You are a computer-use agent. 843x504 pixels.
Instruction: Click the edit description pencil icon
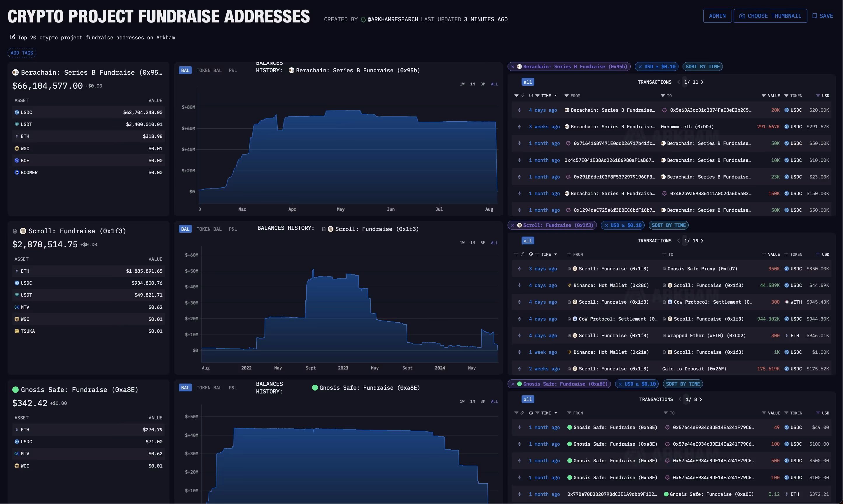(x=13, y=37)
